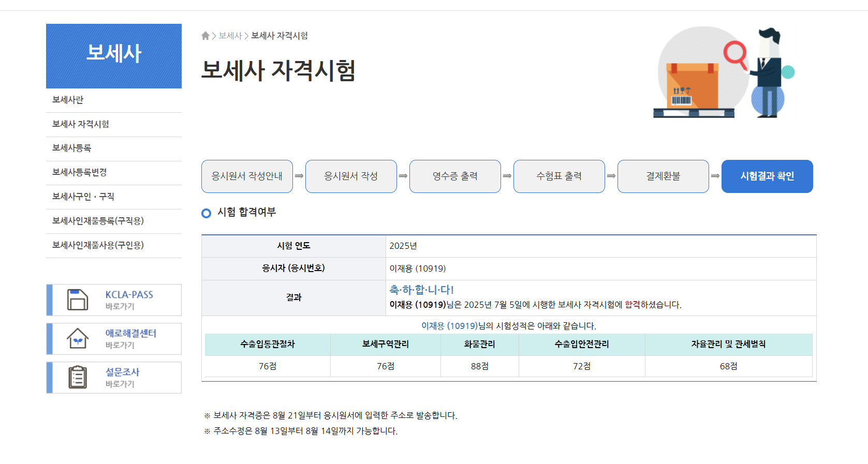The image size is (868, 464).
Task: Click 보세사 link in breadcrumb
Action: point(230,36)
